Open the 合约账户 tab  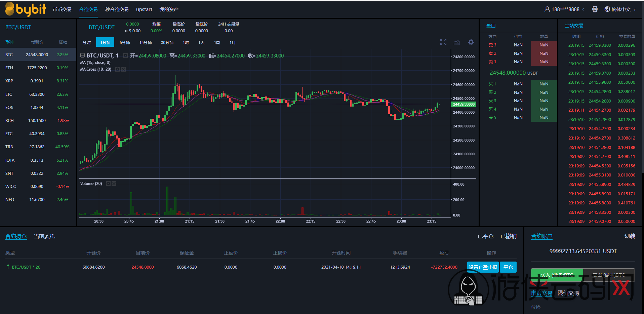[x=541, y=236]
